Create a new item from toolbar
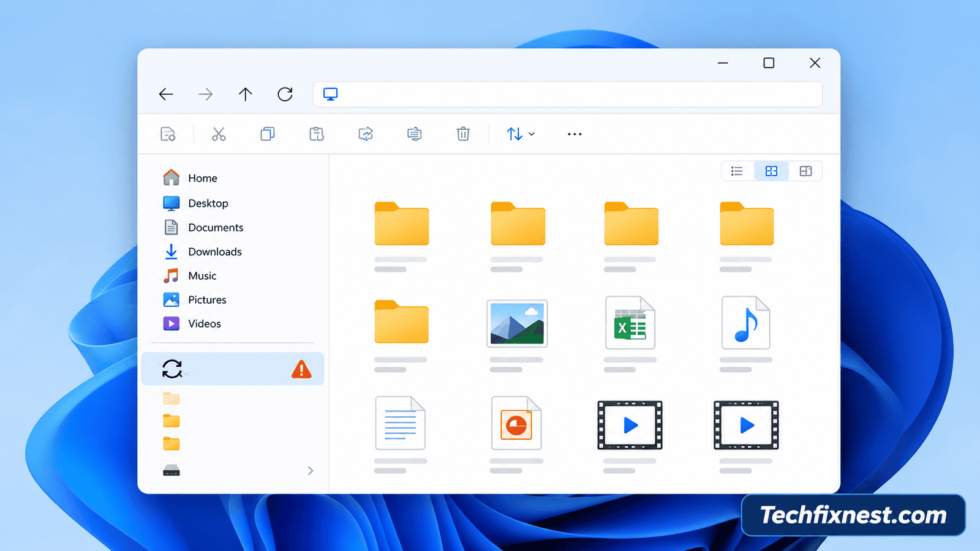980x551 pixels. pyautogui.click(x=168, y=134)
